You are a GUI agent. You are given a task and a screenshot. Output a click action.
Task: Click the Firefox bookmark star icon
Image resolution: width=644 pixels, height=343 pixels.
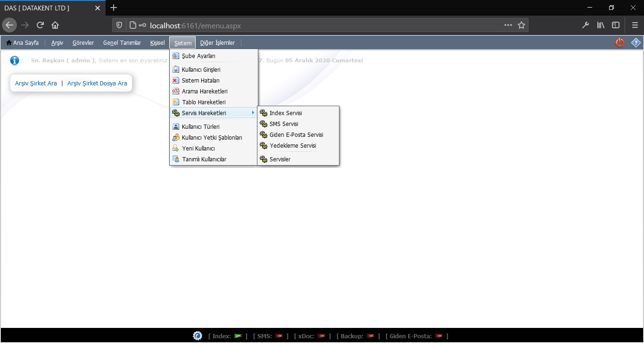click(521, 25)
